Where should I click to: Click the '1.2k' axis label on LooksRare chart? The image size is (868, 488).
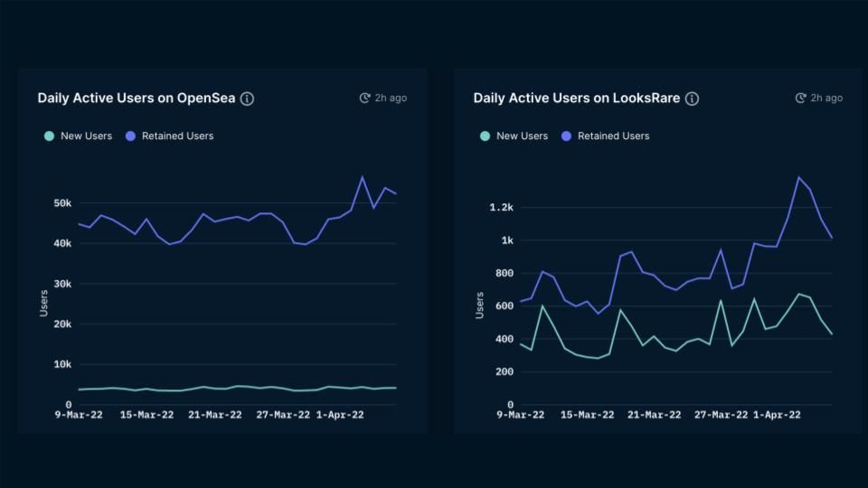pyautogui.click(x=502, y=208)
